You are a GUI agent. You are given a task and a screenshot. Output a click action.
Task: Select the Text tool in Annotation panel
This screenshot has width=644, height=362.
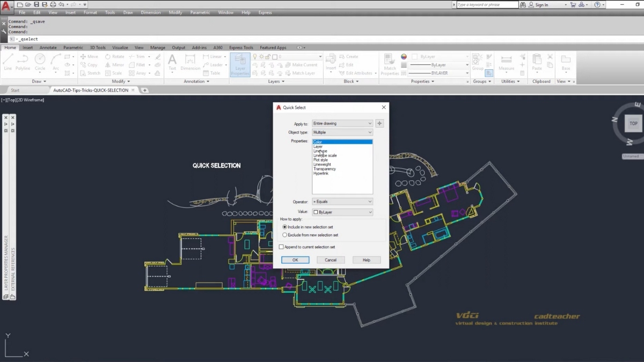point(172,62)
